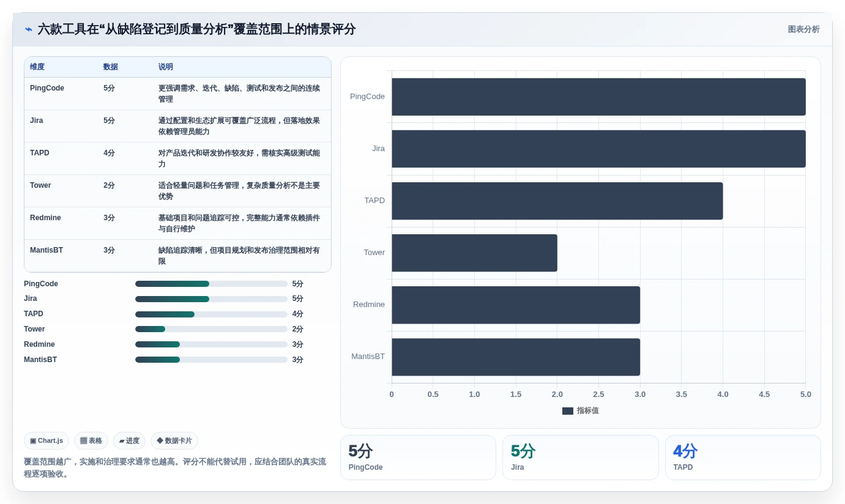Select the MantisBT cell in the table

[x=47, y=250]
